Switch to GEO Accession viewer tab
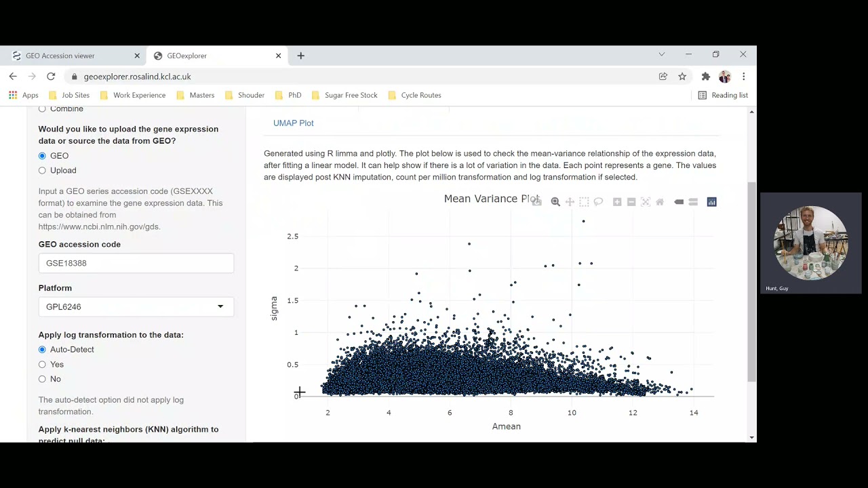Screen dimensions: 868x488 click(x=76, y=56)
